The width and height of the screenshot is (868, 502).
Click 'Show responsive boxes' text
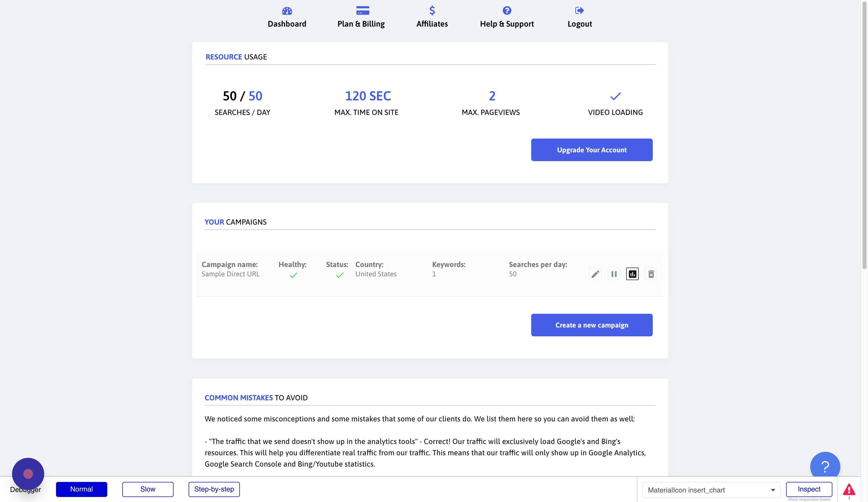(x=809, y=499)
